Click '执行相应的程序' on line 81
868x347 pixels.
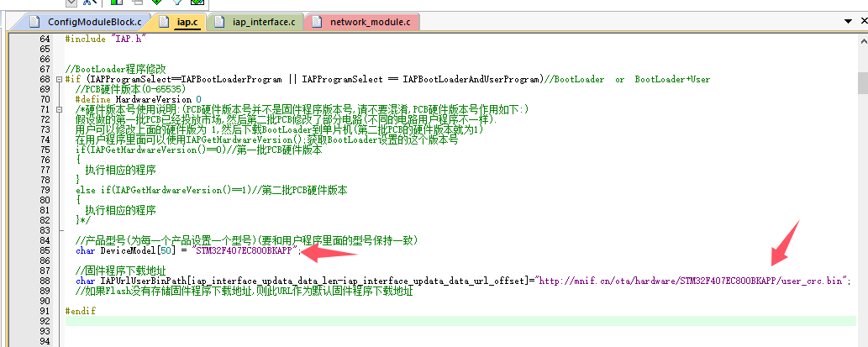(x=120, y=210)
